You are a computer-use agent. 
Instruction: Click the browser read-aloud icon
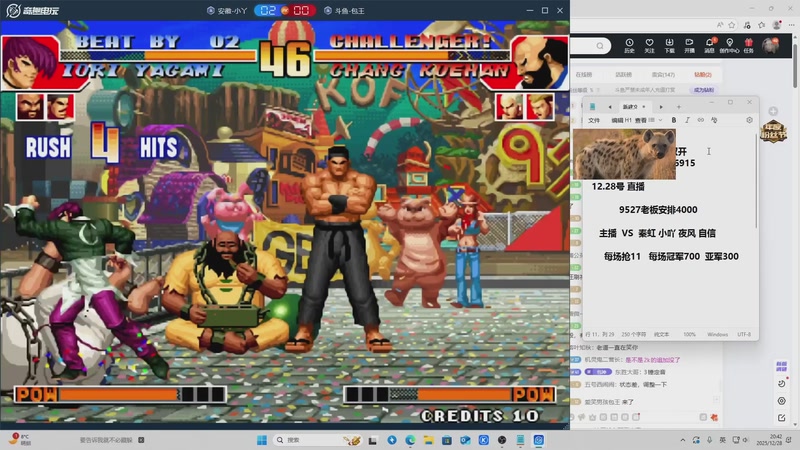tap(720, 24)
